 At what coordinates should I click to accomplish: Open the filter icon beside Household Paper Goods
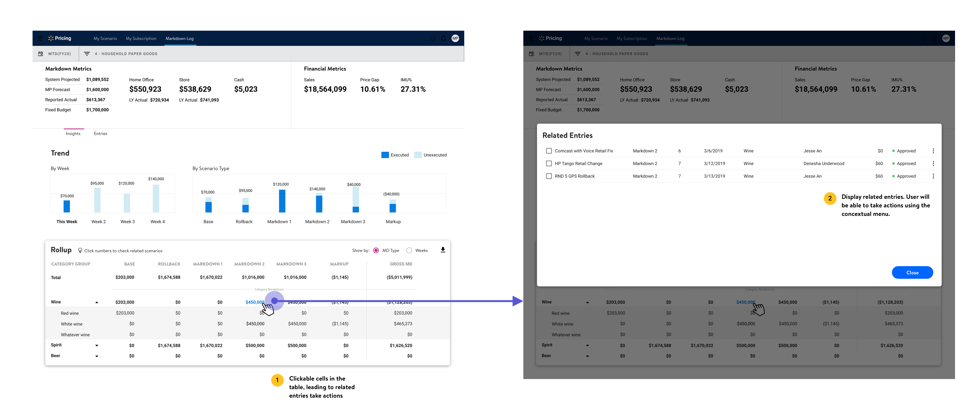point(87,54)
